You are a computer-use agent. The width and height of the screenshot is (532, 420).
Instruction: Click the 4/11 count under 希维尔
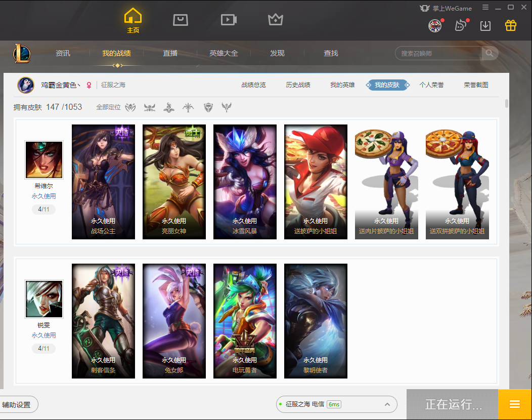(x=44, y=209)
